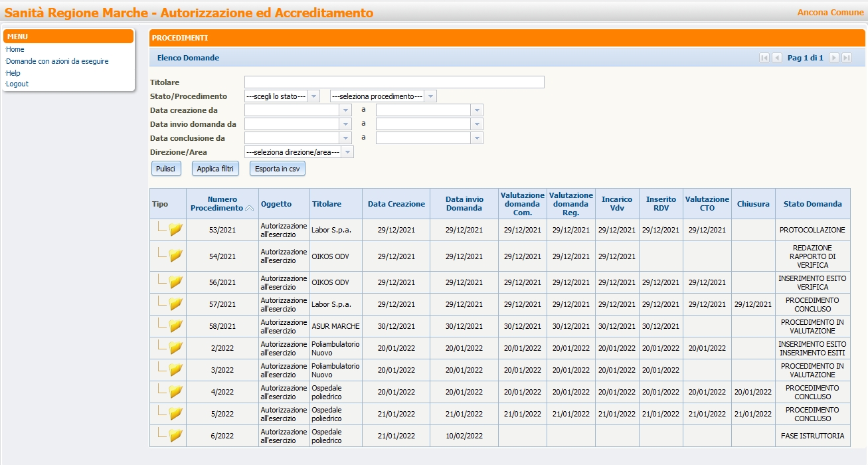Focus the Titolare text field
The image size is (868, 465).
[x=394, y=82]
